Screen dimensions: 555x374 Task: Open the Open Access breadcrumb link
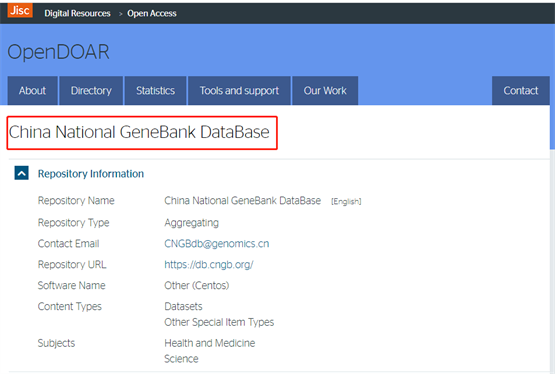[x=152, y=13]
